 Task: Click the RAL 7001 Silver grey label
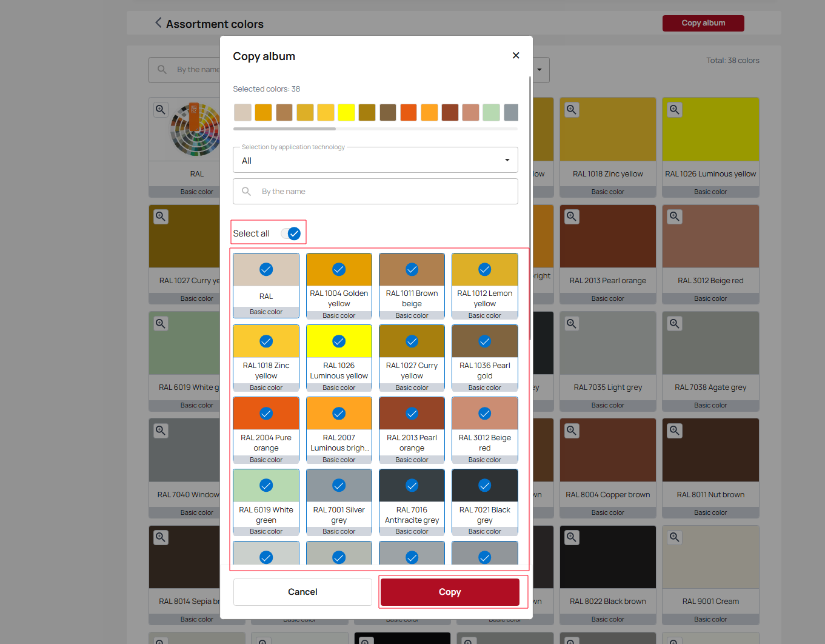click(339, 515)
